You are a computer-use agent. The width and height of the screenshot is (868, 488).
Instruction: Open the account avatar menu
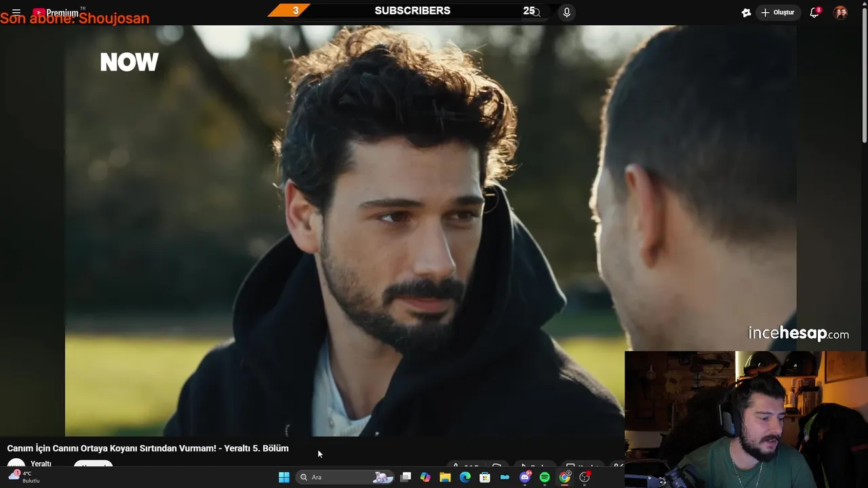click(840, 12)
